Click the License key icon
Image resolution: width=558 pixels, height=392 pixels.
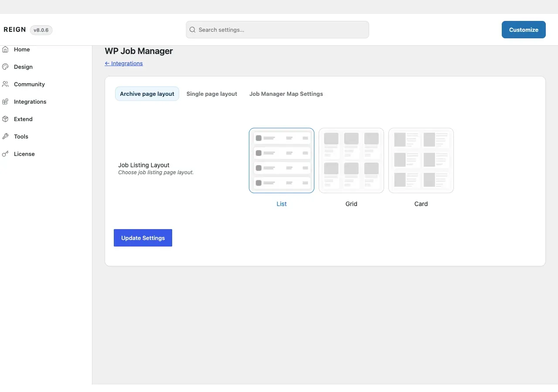(x=5, y=154)
